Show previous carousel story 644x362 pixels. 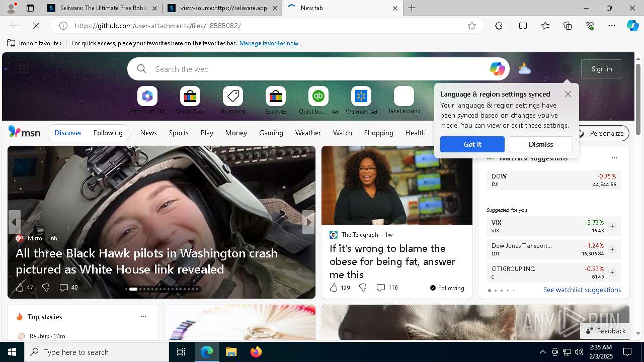(14, 222)
